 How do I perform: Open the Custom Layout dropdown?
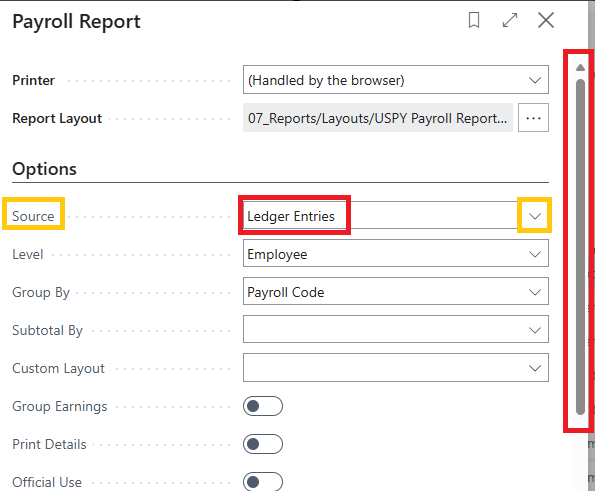[x=396, y=367]
